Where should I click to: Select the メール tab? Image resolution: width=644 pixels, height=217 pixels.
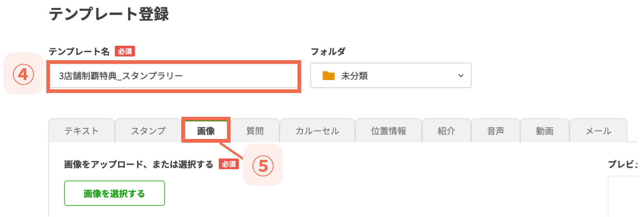pos(598,131)
